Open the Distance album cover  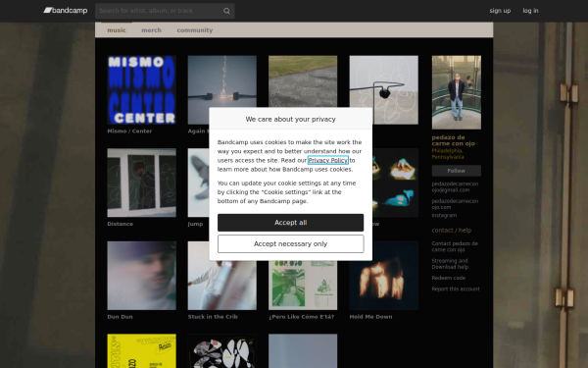click(141, 183)
